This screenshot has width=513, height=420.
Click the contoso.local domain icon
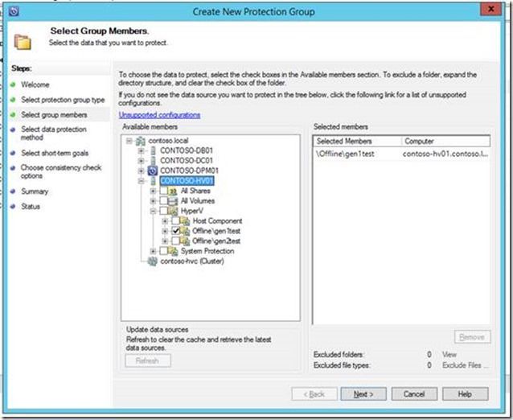[141, 141]
